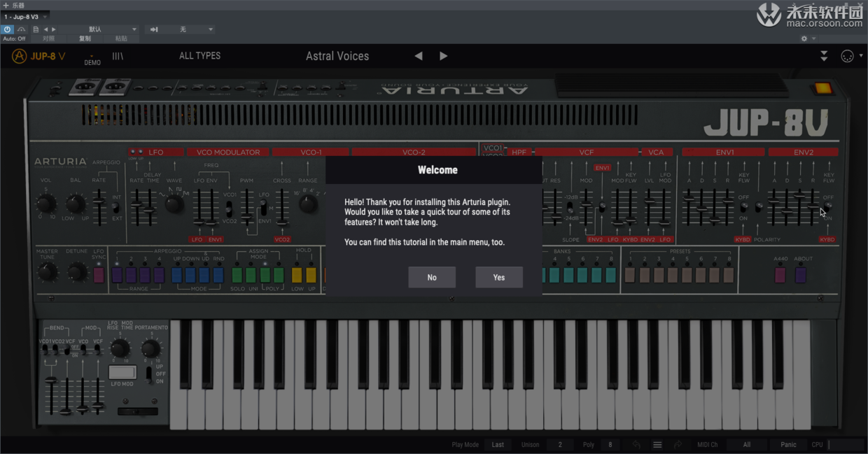Open Play Mode Last selector
The width and height of the screenshot is (868, 454).
tap(498, 445)
